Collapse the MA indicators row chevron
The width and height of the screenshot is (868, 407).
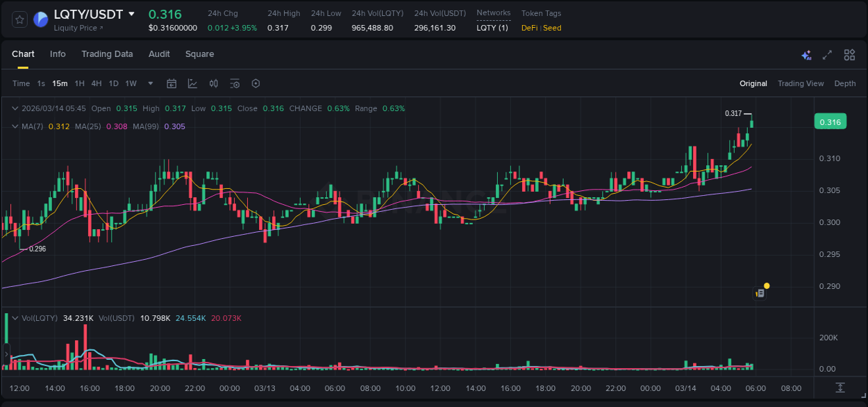pyautogui.click(x=15, y=126)
